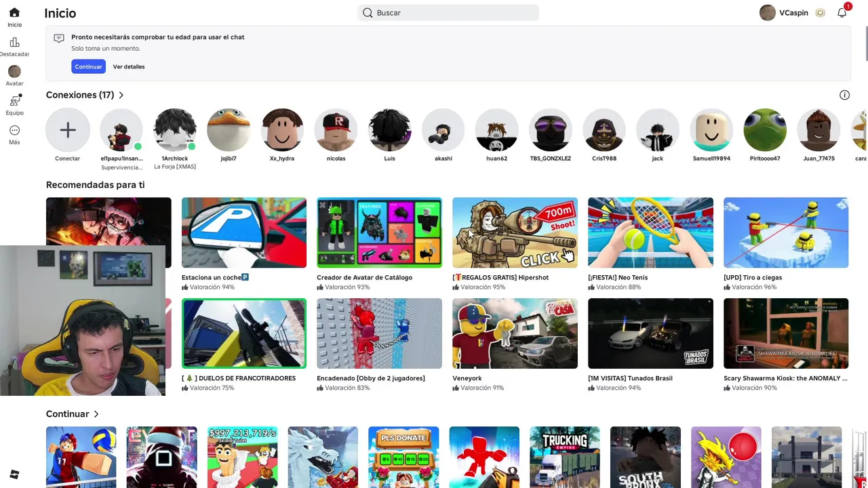This screenshot has height=488, width=868.
Task: Open friend nicolas's avatar
Action: [336, 130]
